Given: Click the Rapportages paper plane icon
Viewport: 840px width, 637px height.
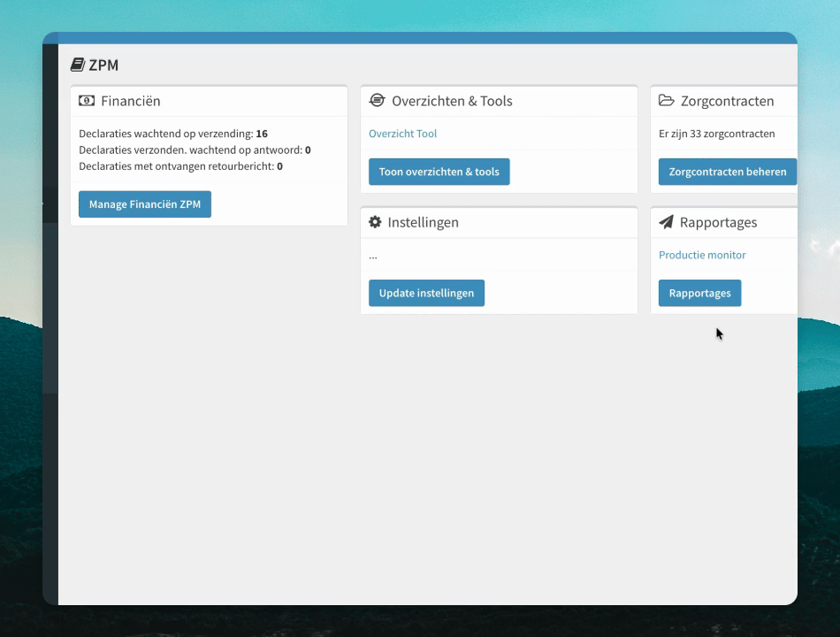Looking at the screenshot, I should point(666,222).
